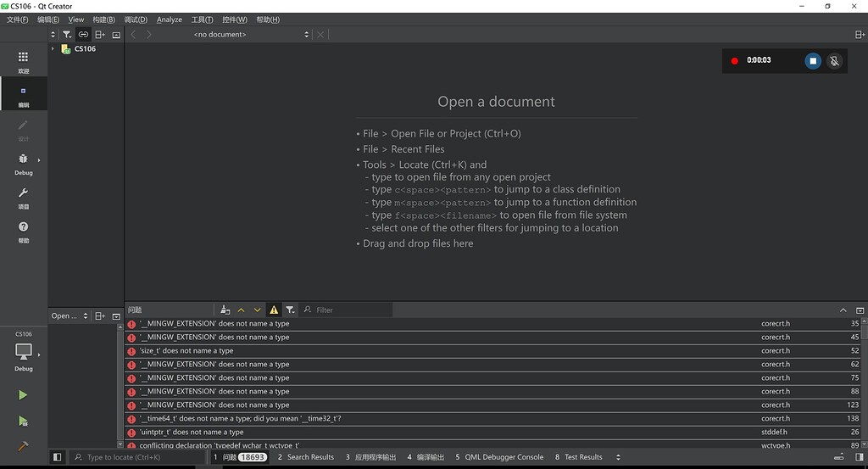Open Test Results output tab
Viewport: 868px width, 469px height.
point(578,457)
